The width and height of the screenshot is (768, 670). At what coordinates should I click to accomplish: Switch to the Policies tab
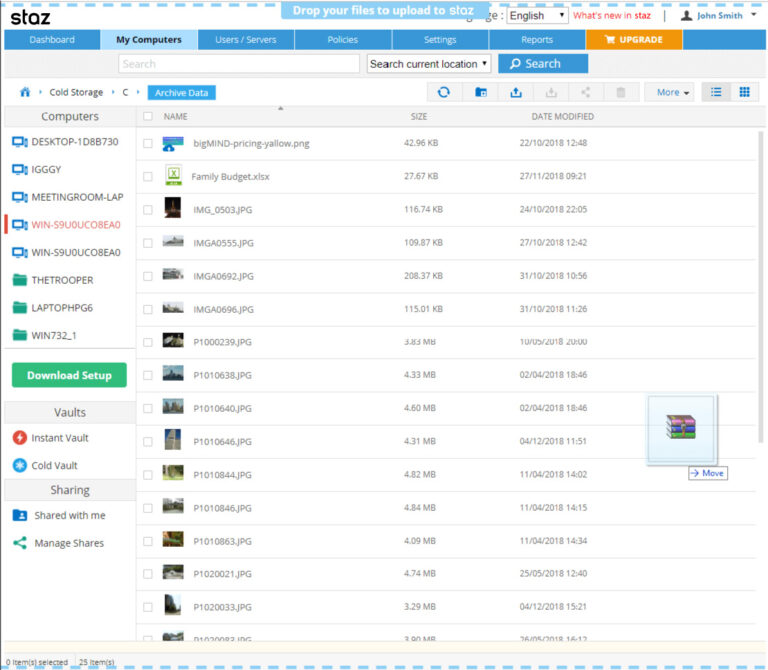pyautogui.click(x=342, y=40)
